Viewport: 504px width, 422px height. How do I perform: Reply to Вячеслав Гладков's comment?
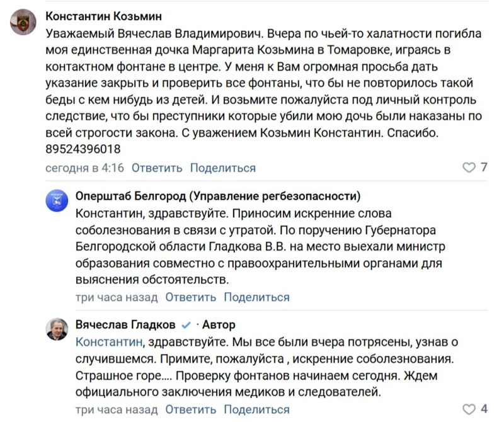[191, 409]
